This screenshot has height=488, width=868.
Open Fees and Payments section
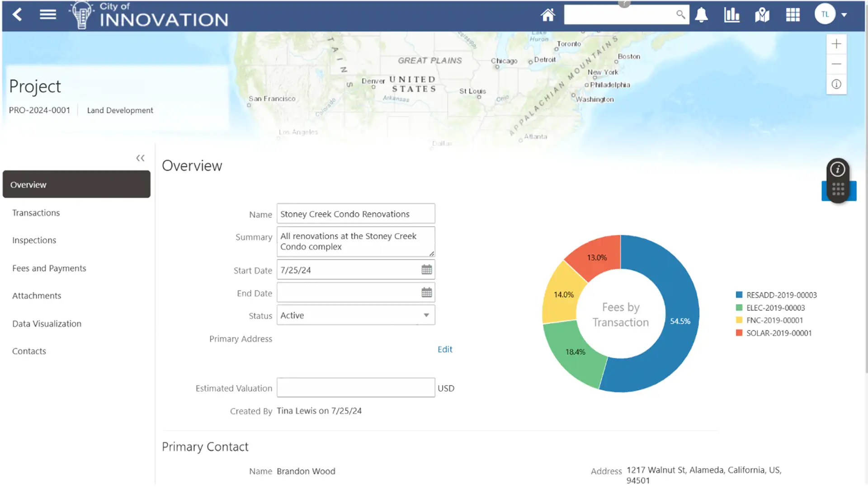(x=49, y=268)
